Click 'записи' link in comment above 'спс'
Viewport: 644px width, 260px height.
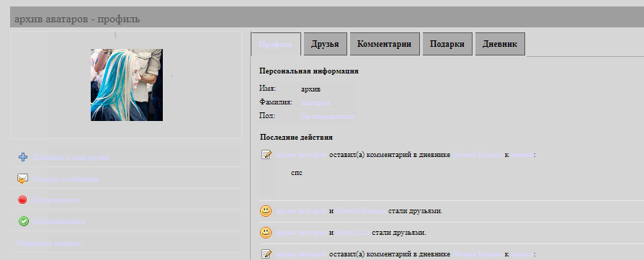point(522,155)
